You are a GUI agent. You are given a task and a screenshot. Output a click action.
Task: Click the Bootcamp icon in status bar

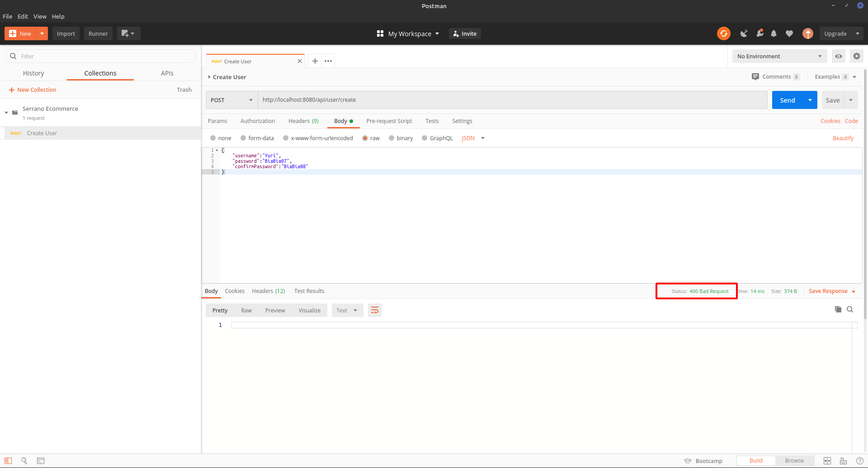(x=688, y=461)
